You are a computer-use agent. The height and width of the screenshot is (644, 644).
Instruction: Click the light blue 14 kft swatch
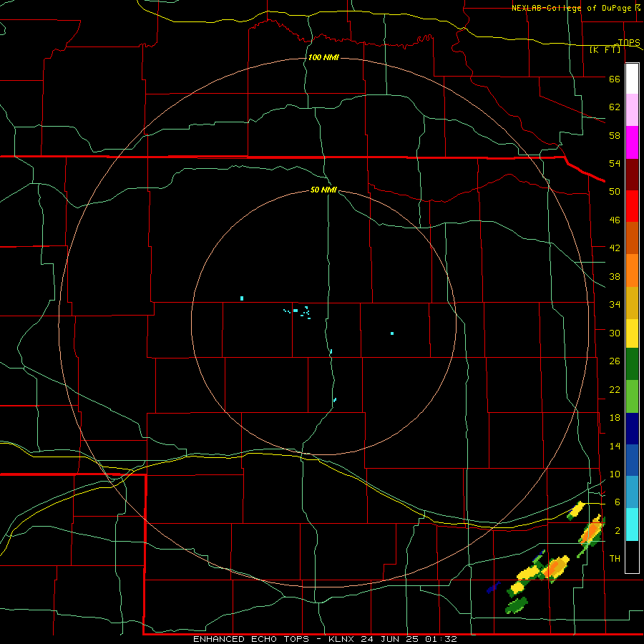[632, 492]
